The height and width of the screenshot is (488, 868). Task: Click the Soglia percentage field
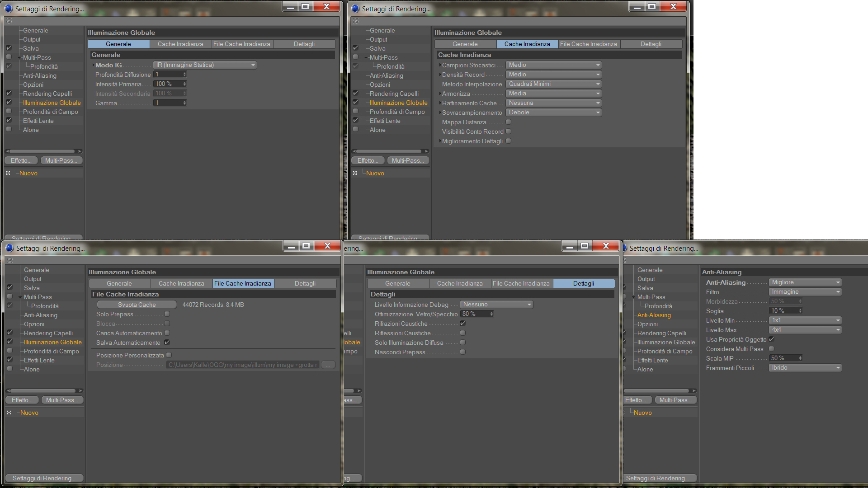pos(783,311)
